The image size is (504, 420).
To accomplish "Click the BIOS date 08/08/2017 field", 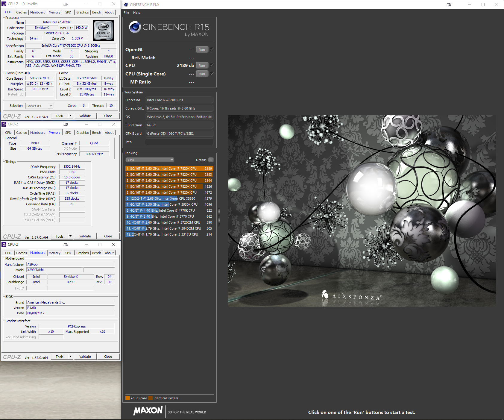I will [70, 313].
